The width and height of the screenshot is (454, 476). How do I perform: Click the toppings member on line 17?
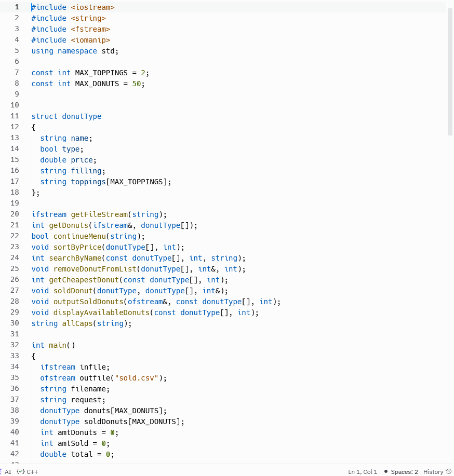tap(88, 181)
